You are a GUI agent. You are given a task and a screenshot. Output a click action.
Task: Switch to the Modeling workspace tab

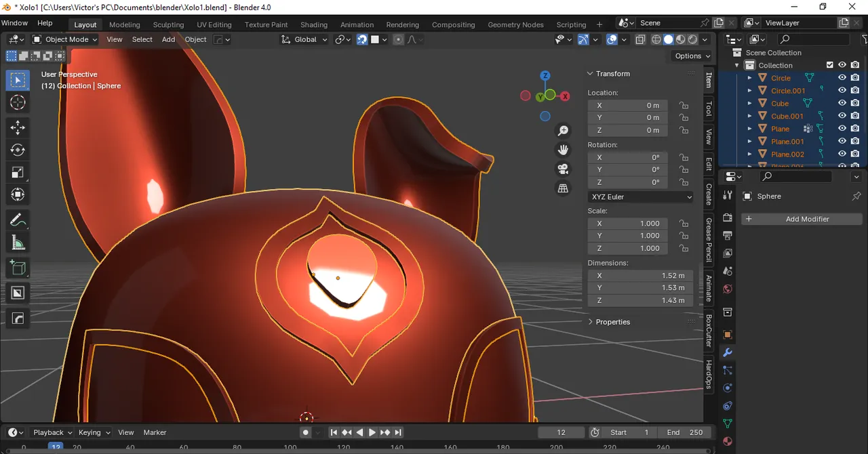coord(124,24)
